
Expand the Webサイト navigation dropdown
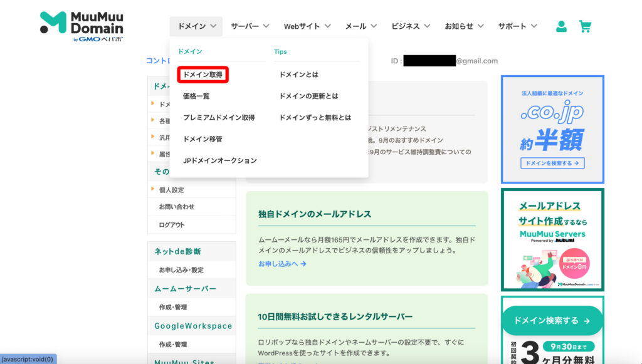(x=307, y=26)
